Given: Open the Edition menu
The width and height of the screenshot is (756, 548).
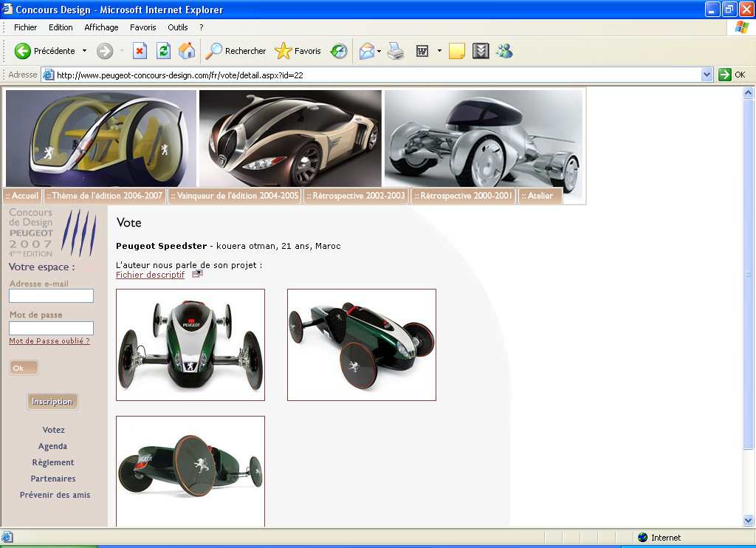Looking at the screenshot, I should 61,27.
